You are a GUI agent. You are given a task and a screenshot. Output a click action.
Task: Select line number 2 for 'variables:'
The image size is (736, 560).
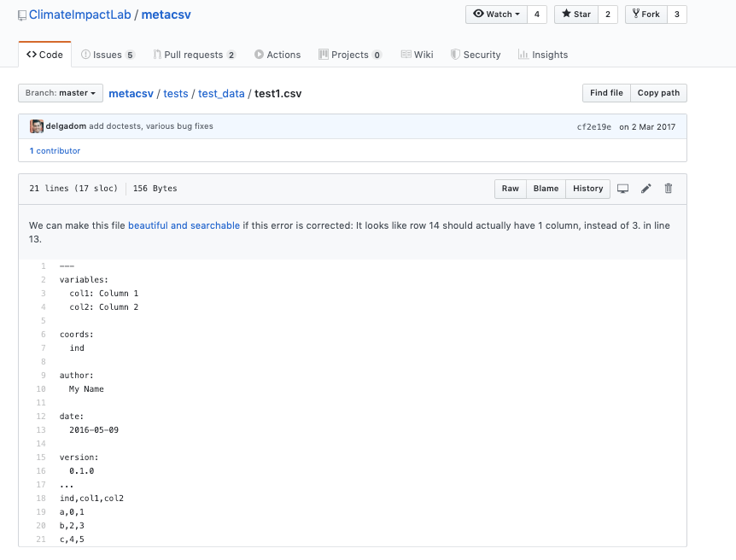[44, 280]
